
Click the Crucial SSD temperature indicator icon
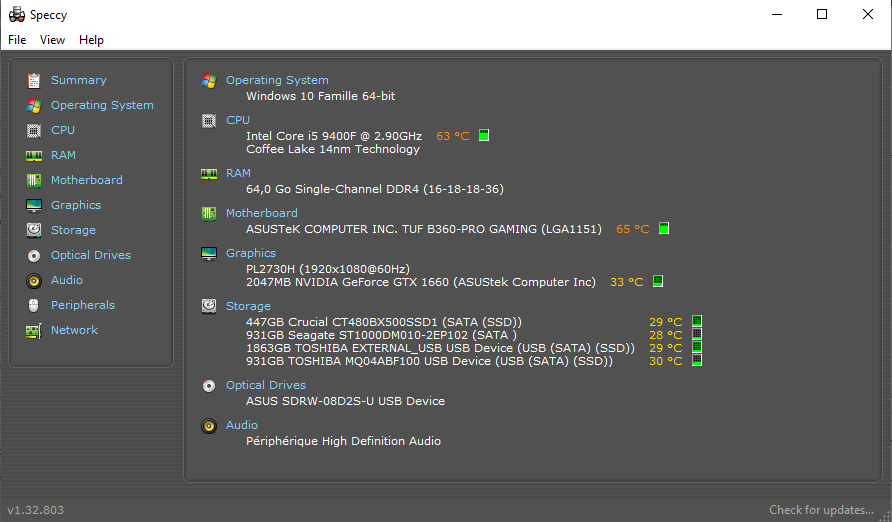pyautogui.click(x=697, y=321)
